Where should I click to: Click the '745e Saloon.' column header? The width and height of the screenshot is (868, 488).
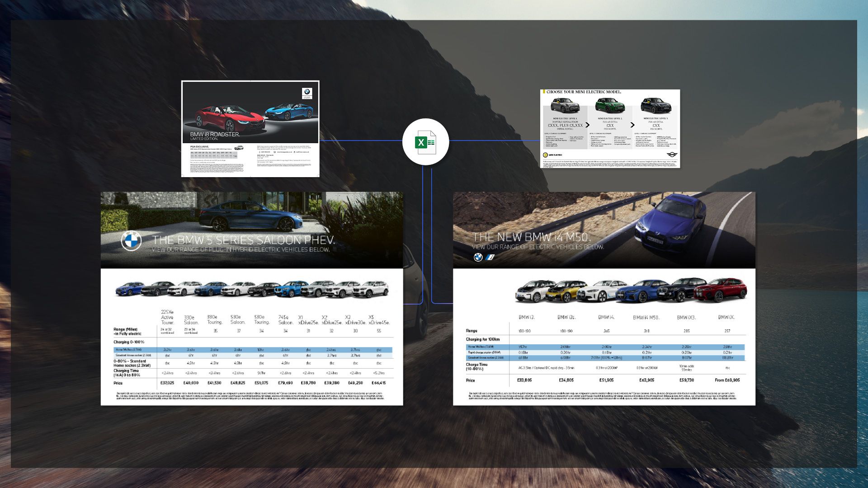click(x=285, y=320)
